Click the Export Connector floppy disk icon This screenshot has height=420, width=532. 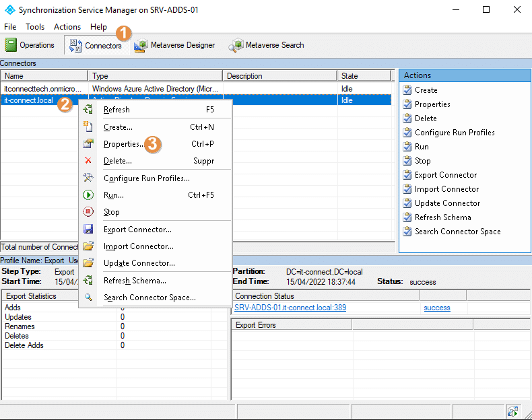pos(88,230)
